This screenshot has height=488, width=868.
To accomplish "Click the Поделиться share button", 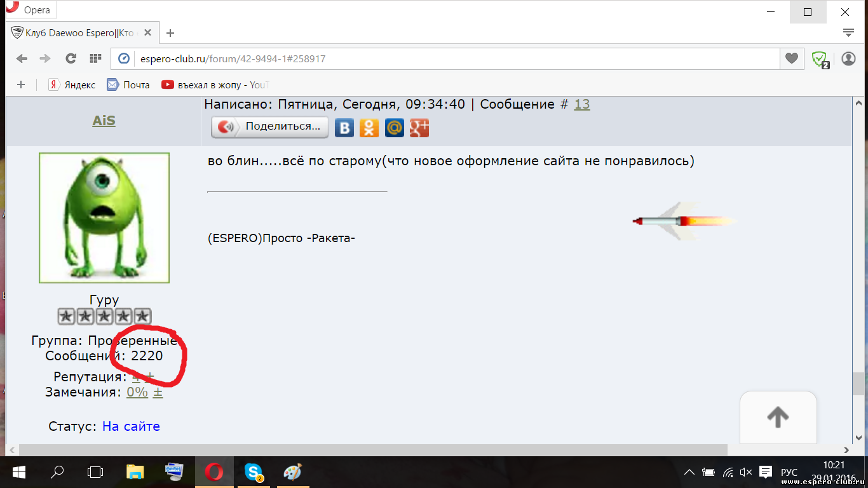I will pyautogui.click(x=270, y=126).
